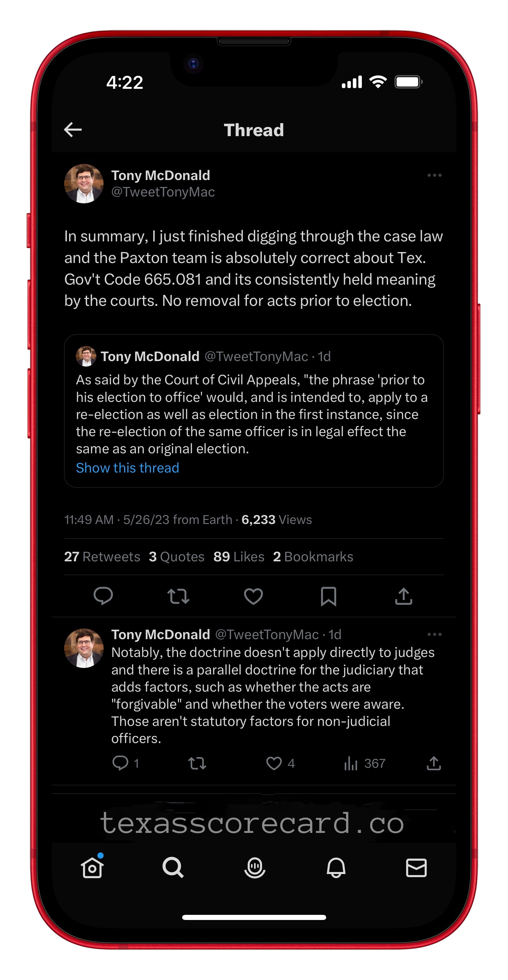Open Tony McDonald's large profile picture
The height and width of the screenshot is (980, 508).
[84, 184]
